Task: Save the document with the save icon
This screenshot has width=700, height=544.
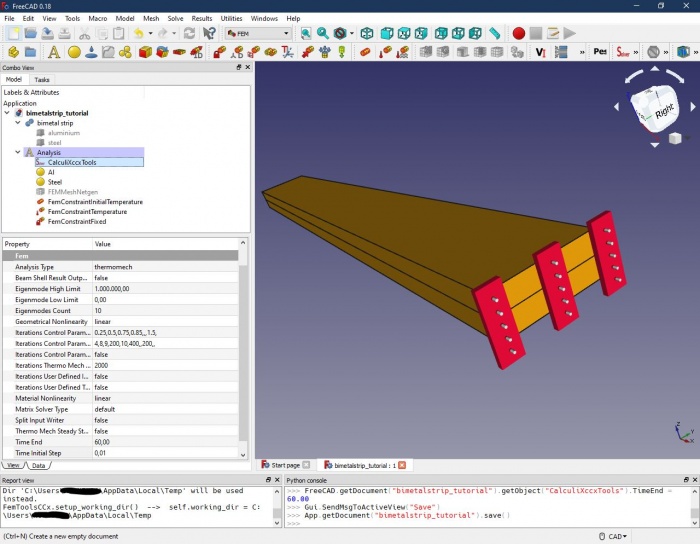Action: (x=47, y=33)
